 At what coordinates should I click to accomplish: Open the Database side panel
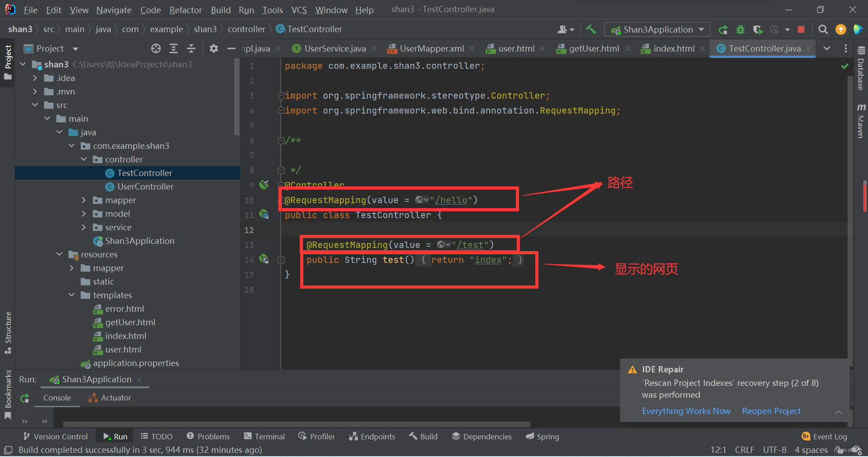tap(861, 68)
